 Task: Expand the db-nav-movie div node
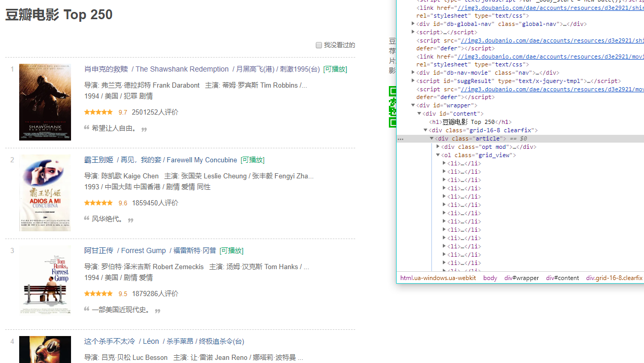pyautogui.click(x=413, y=73)
